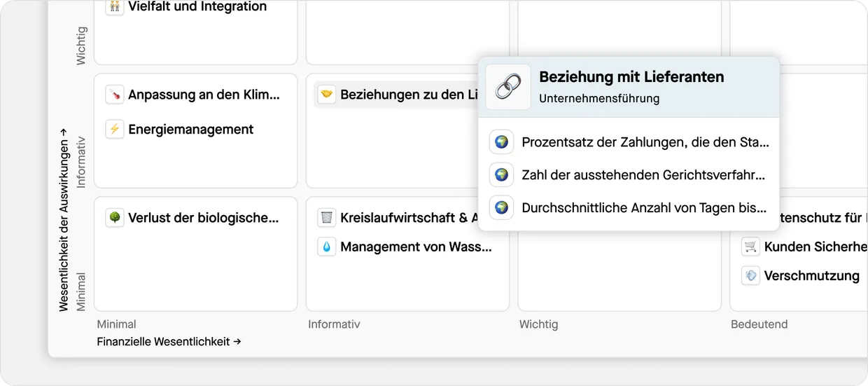Click the wind icon beside Verschmutzung
Image resolution: width=868 pixels, height=386 pixels.
click(x=750, y=275)
